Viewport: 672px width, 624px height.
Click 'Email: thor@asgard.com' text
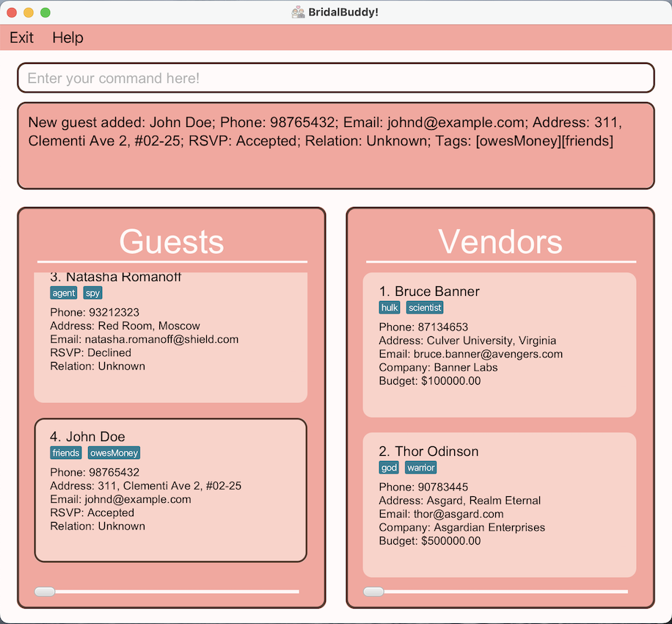(441, 514)
